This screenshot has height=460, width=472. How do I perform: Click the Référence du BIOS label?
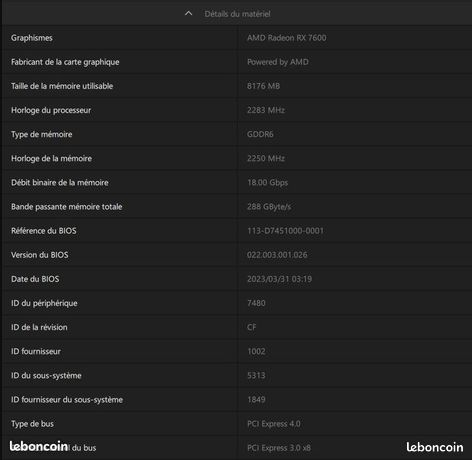tap(44, 231)
